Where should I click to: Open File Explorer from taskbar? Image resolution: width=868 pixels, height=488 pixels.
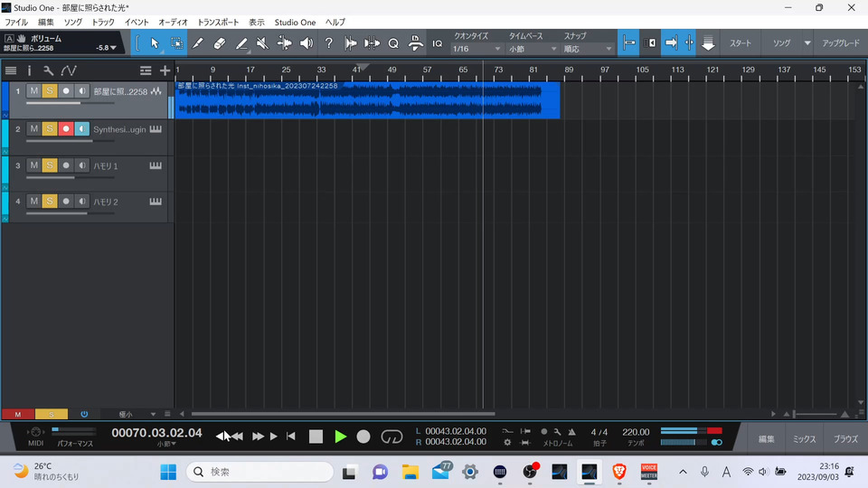[410, 472]
